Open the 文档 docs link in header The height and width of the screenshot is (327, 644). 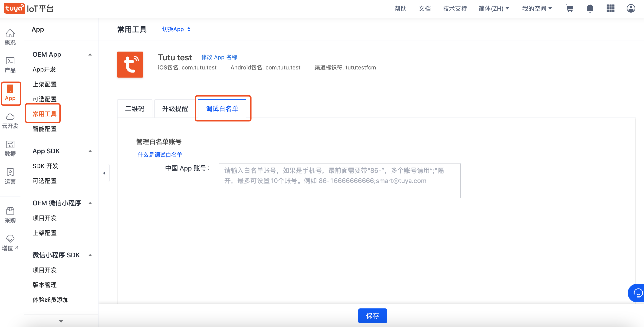pos(424,9)
